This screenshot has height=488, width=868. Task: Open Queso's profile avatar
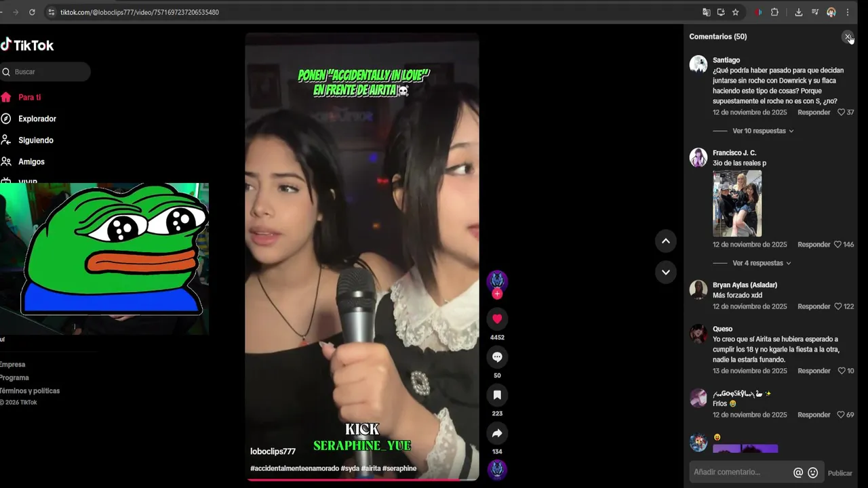698,333
